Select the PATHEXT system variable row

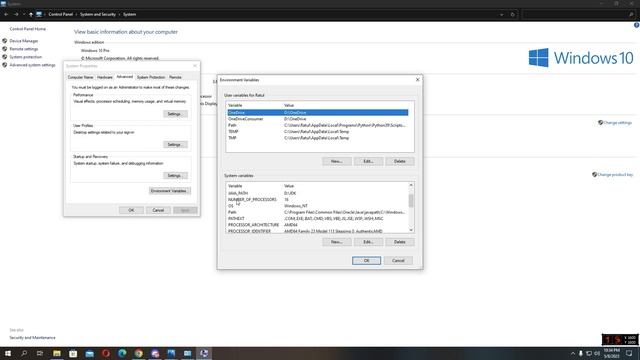(318, 219)
